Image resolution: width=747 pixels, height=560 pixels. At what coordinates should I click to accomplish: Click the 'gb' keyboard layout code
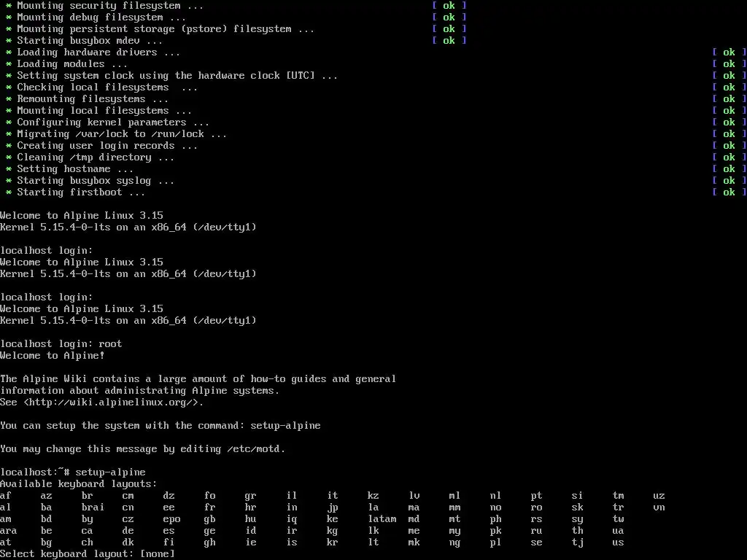209,519
